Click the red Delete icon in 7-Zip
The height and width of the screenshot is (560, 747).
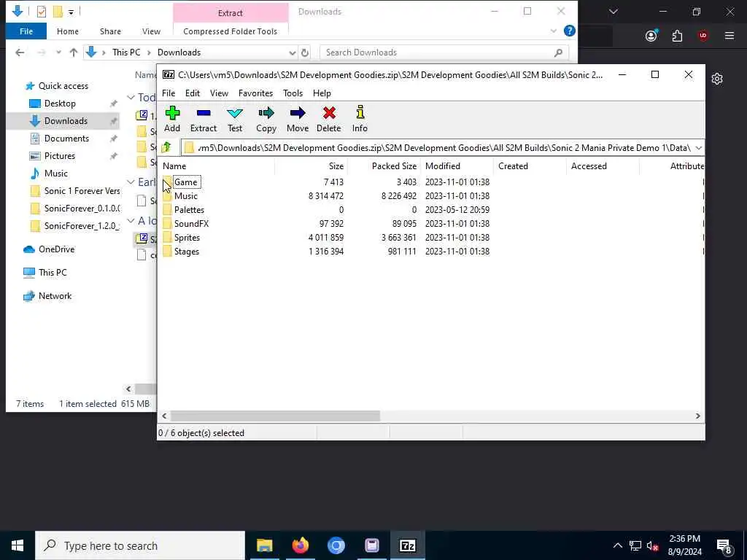[329, 113]
